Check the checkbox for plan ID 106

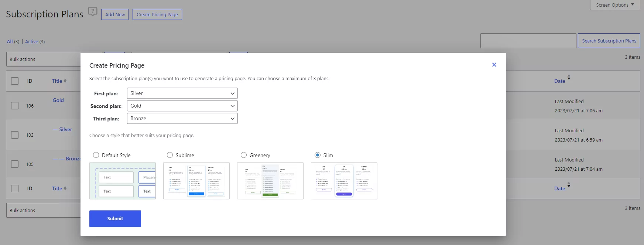(15, 106)
